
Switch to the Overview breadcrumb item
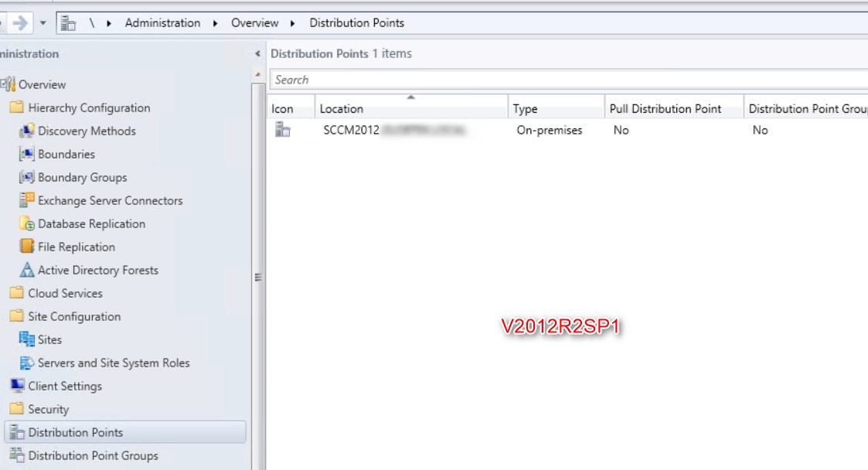(x=255, y=22)
